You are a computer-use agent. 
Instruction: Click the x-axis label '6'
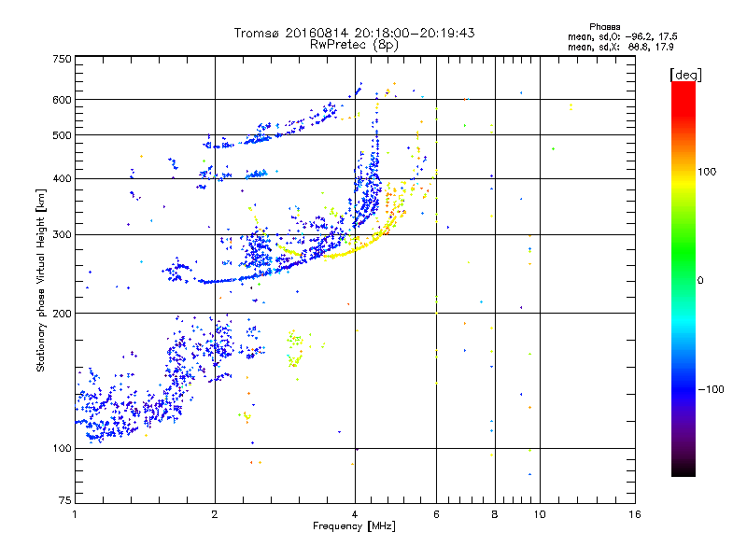pos(436,514)
